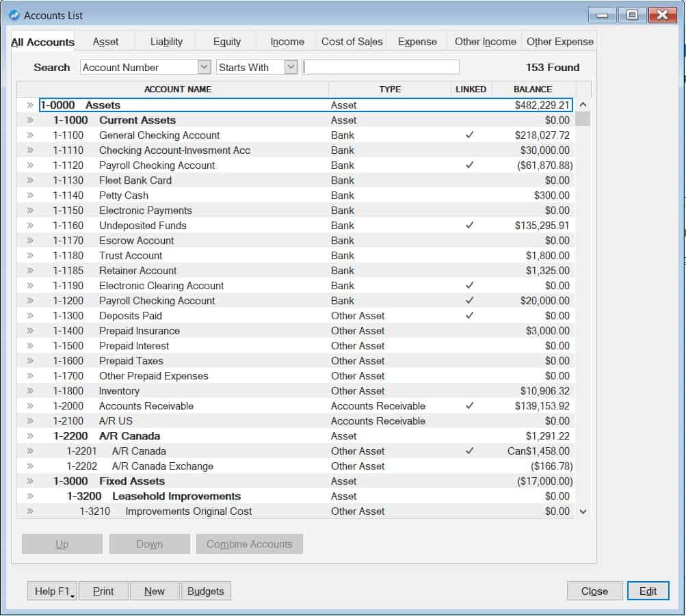The height and width of the screenshot is (616, 686).
Task: Open the Account Number search field dropdown
Action: pyautogui.click(x=204, y=67)
